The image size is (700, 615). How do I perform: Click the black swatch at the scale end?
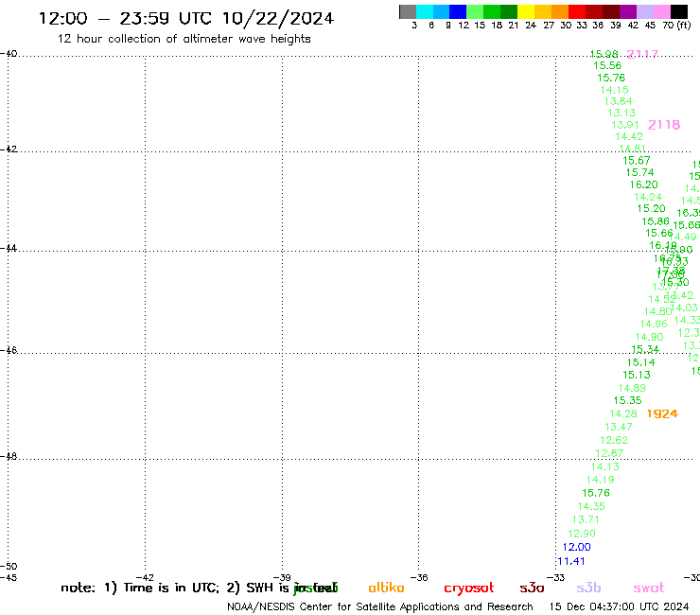678,11
